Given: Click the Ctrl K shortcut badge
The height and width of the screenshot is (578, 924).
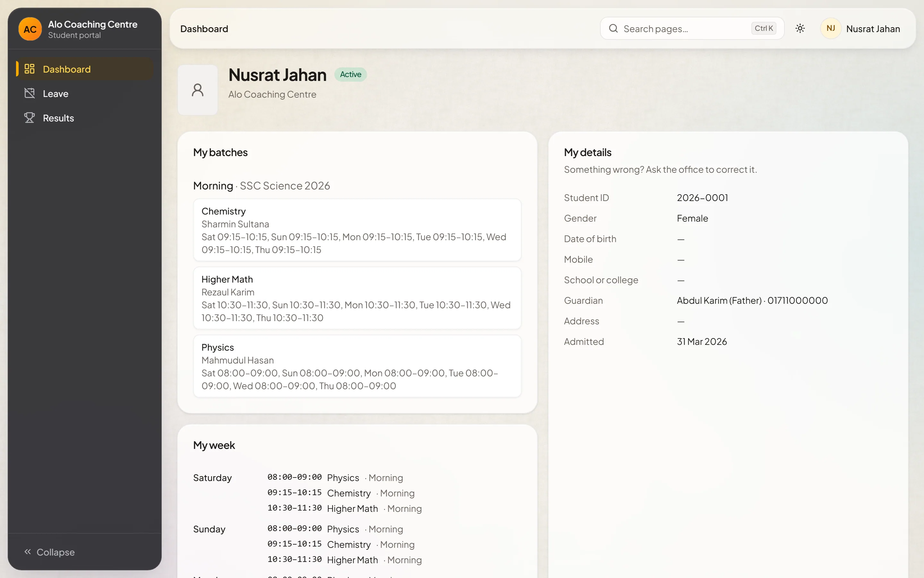Looking at the screenshot, I should coord(764,28).
